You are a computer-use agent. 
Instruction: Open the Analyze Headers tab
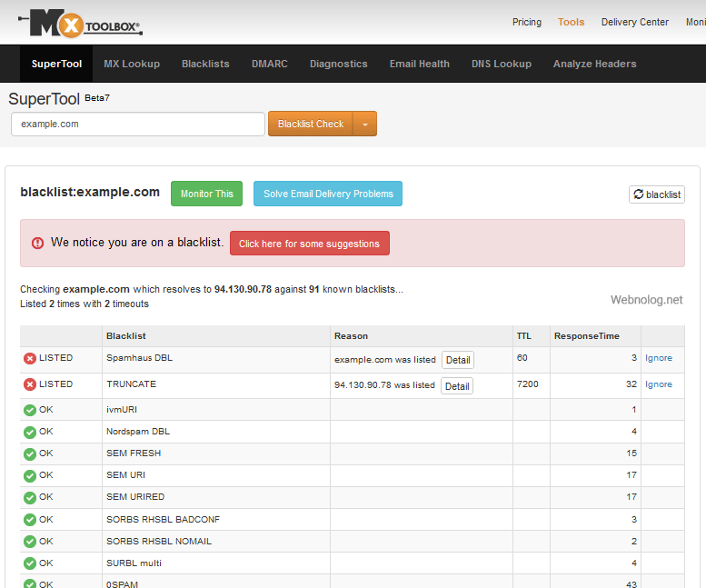click(595, 64)
